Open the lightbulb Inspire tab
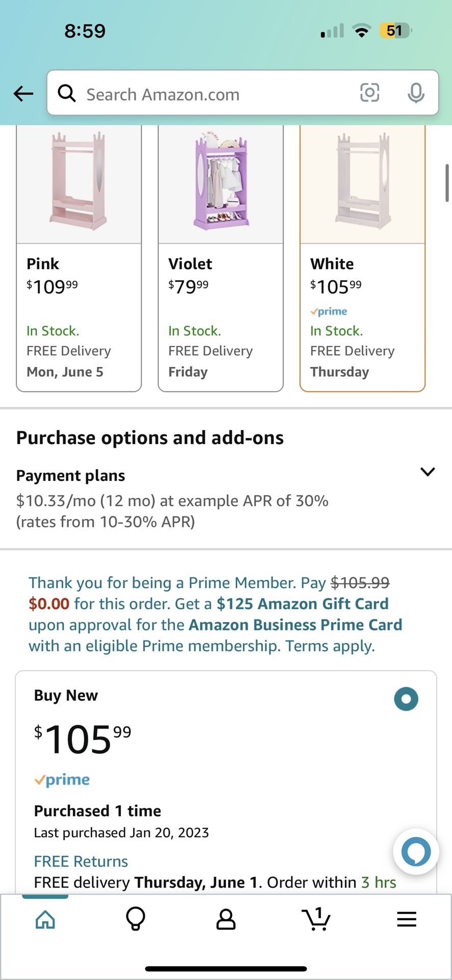Viewport: 452px width, 980px height. (136, 919)
